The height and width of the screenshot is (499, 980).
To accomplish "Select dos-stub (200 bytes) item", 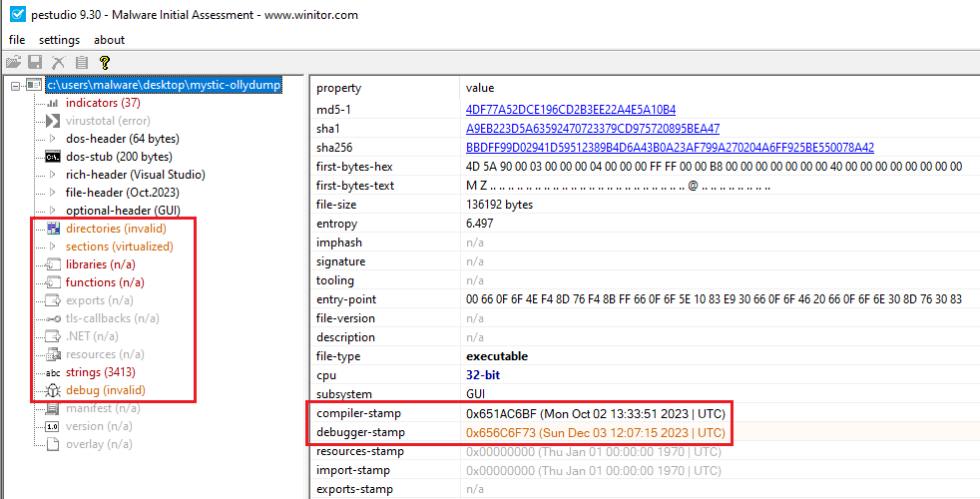I will 119,157.
